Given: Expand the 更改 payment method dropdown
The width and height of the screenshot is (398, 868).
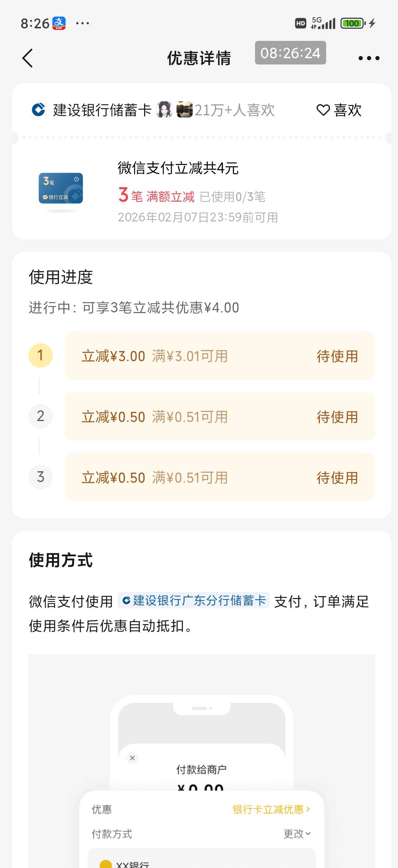Looking at the screenshot, I should (297, 834).
